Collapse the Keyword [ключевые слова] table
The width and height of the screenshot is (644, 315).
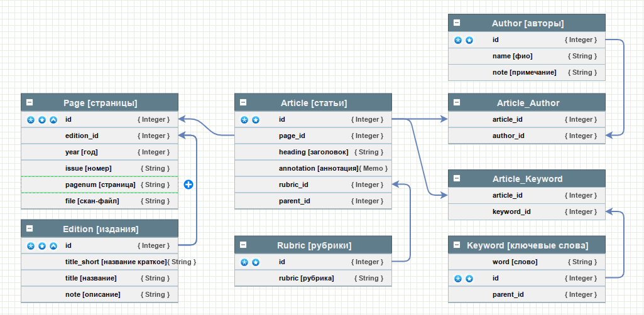coord(457,245)
